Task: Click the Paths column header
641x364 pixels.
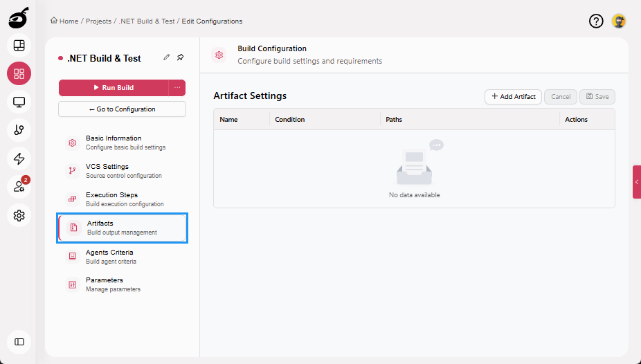Action: [x=394, y=119]
